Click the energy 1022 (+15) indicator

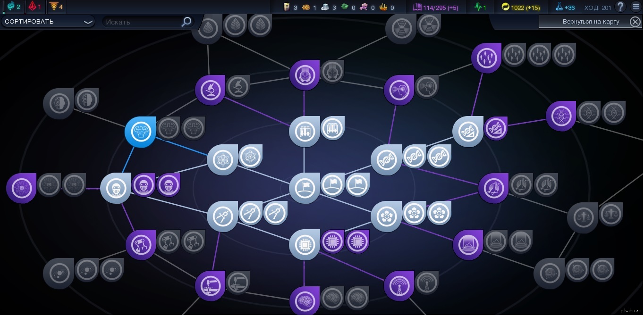pyautogui.click(x=520, y=8)
